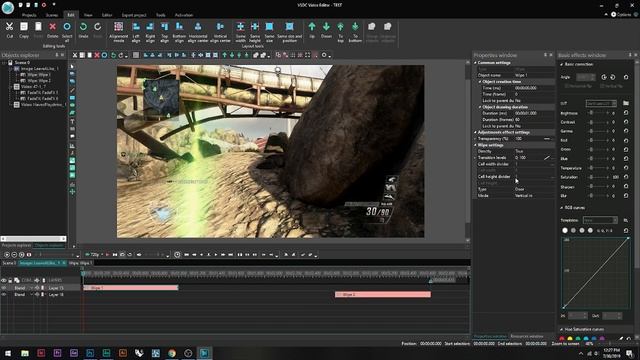Click the Same width layout tool
Screen dimensions: 640x360
[240, 31]
